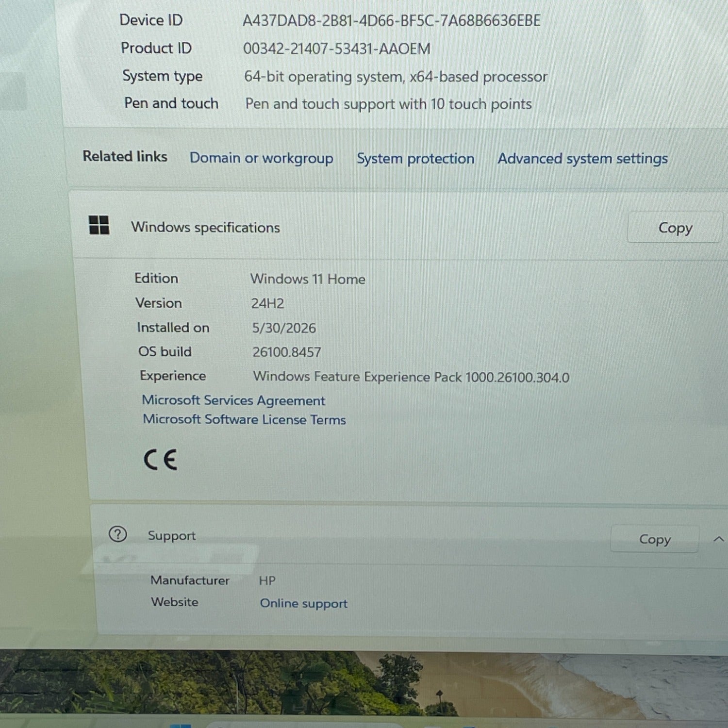Click the 'Product ID' label
Image resolution: width=728 pixels, height=728 pixels.
coord(156,48)
